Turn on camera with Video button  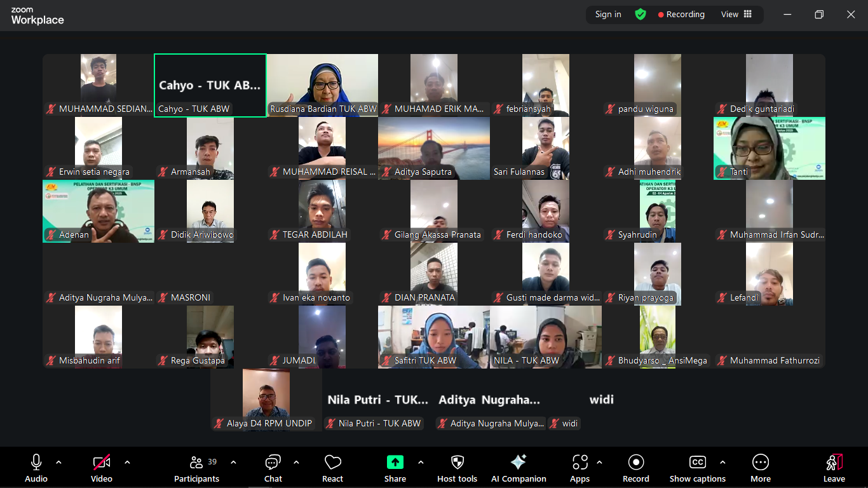[102, 463]
